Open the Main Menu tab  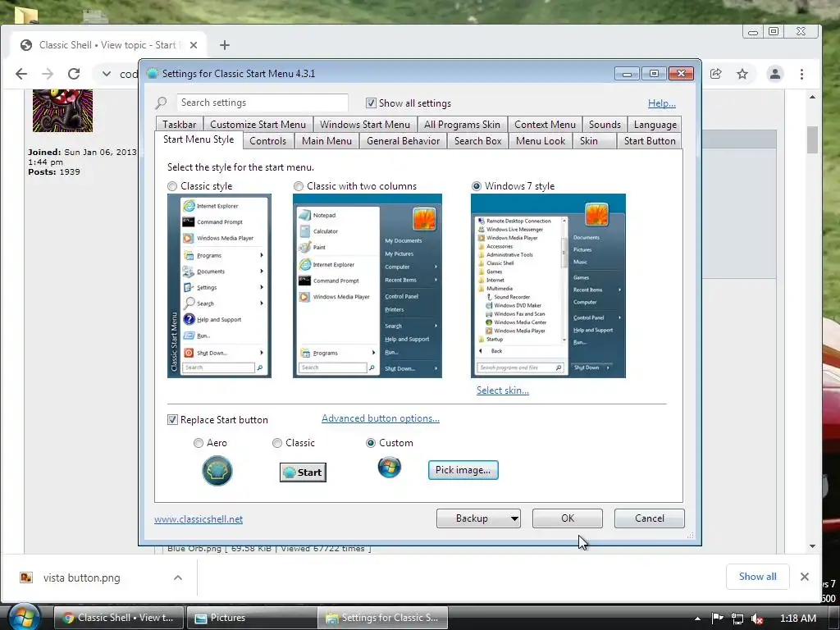click(x=326, y=141)
